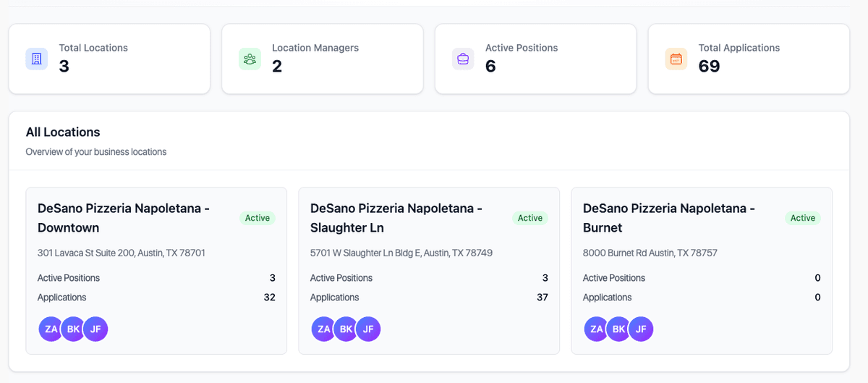
Task: Select BK avatar on Slaughter Ln card
Action: click(346, 329)
